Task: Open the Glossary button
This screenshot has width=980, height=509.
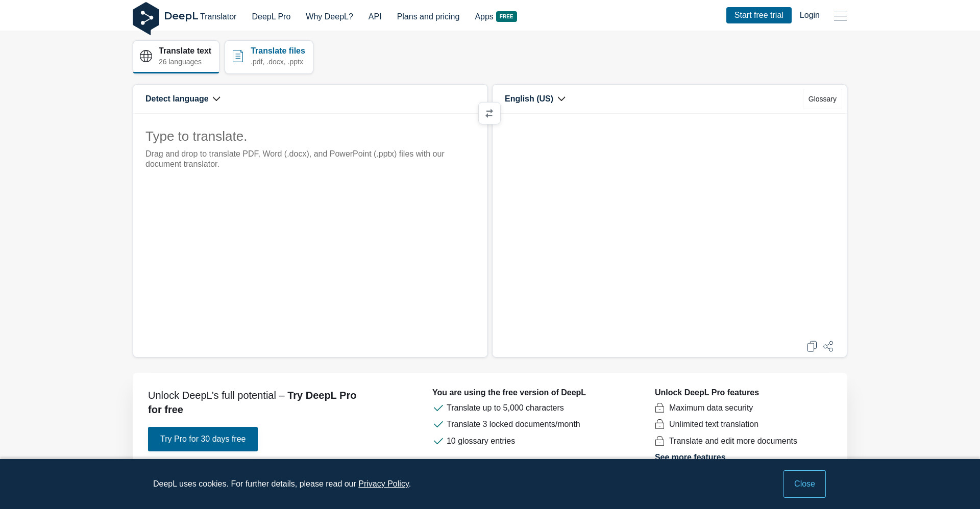Action: [822, 99]
